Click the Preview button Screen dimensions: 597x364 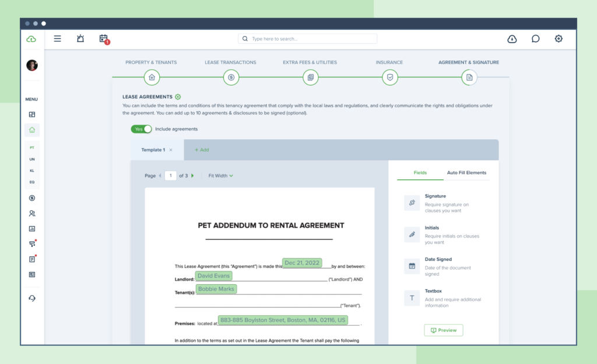point(444,330)
